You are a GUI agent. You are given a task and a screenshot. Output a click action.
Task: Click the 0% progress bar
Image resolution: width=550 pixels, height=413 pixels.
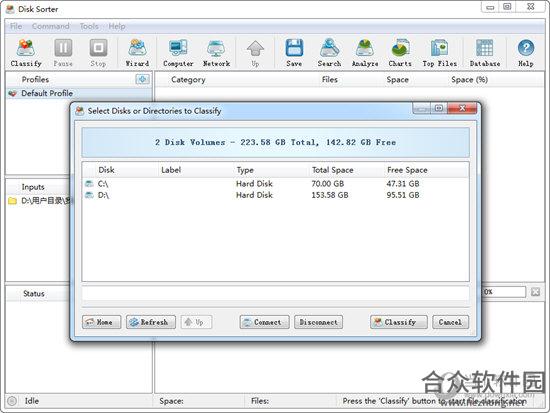[504, 292]
